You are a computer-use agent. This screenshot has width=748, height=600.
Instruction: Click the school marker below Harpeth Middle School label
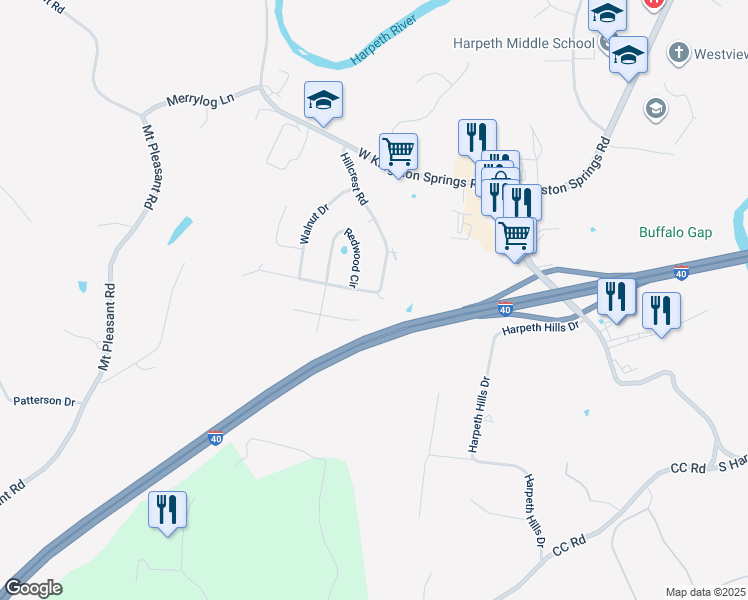628,57
